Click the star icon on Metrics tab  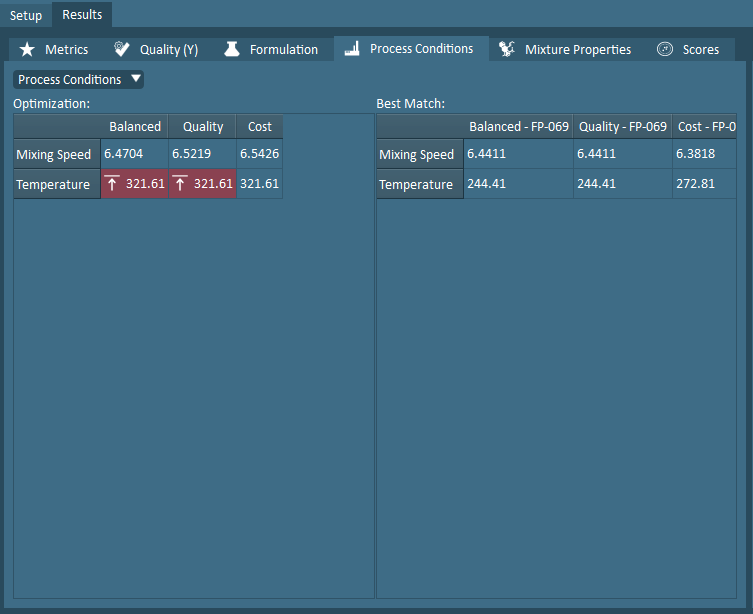(x=27, y=49)
